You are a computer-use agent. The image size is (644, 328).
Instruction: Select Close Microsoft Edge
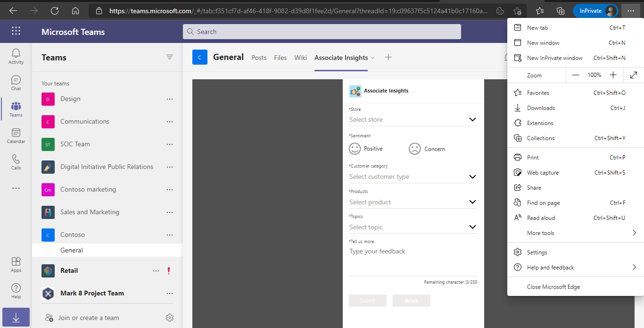click(x=576, y=287)
